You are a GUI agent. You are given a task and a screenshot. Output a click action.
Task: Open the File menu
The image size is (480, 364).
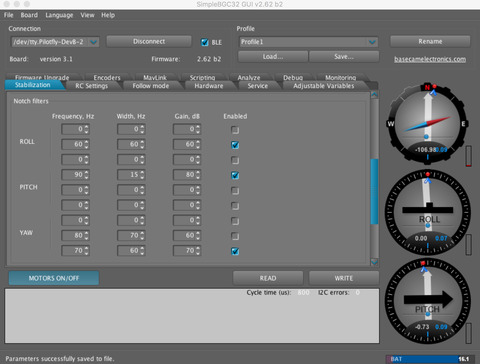point(9,15)
